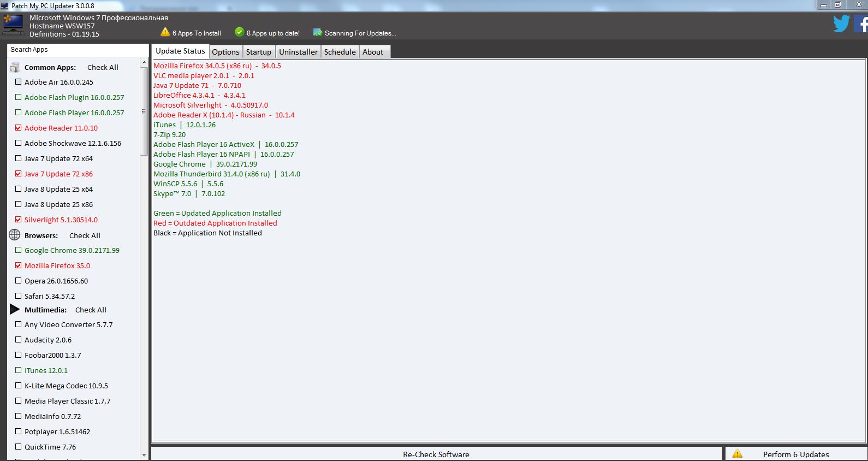The width and height of the screenshot is (868, 461).
Task: Open the Options tab
Action: (x=225, y=52)
